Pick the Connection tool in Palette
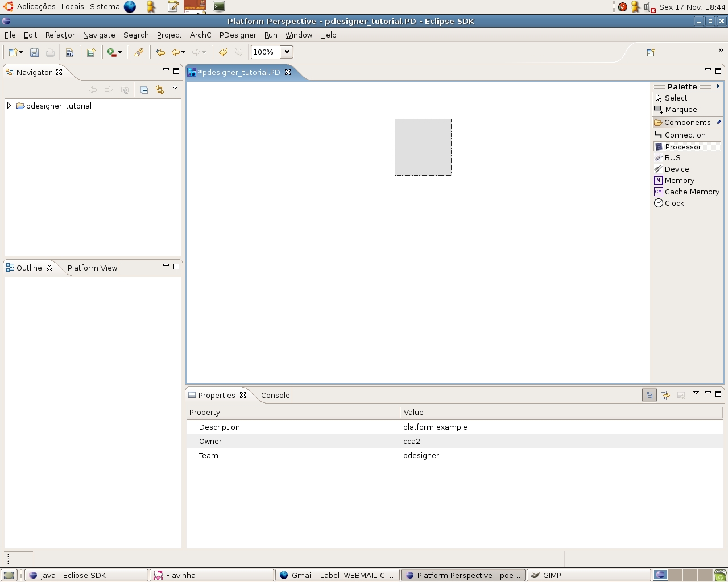Screen dimensions: 728x582 pos(680,135)
